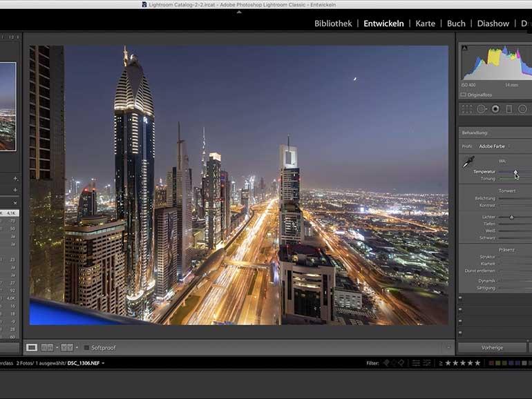Screen dimensions: 532x399
Task: Click the Klarheit slider track
Action: pyautogui.click(x=515, y=264)
